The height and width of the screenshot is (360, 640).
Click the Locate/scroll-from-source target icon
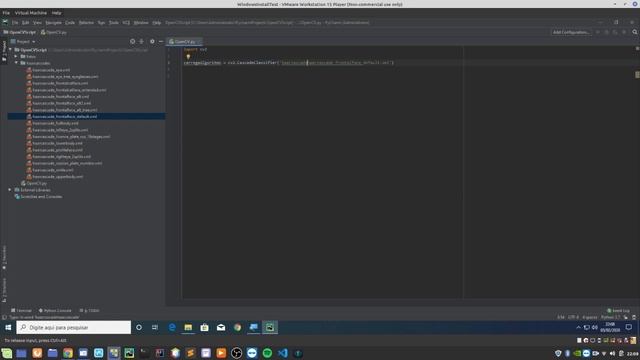pyautogui.click(x=132, y=41)
